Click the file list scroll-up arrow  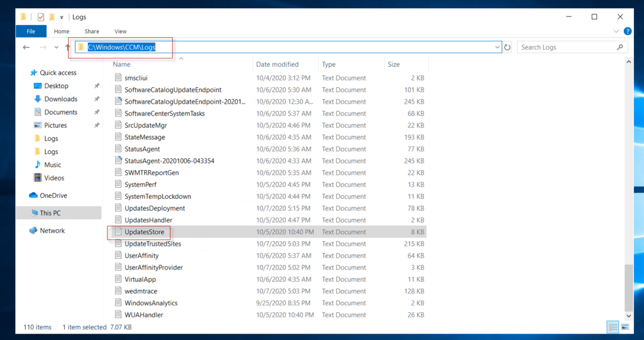point(628,62)
